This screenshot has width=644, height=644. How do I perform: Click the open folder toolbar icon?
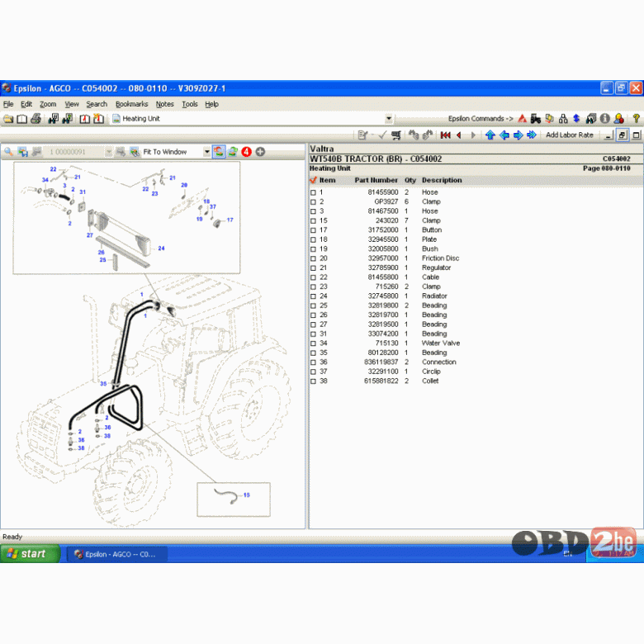[x=8, y=119]
